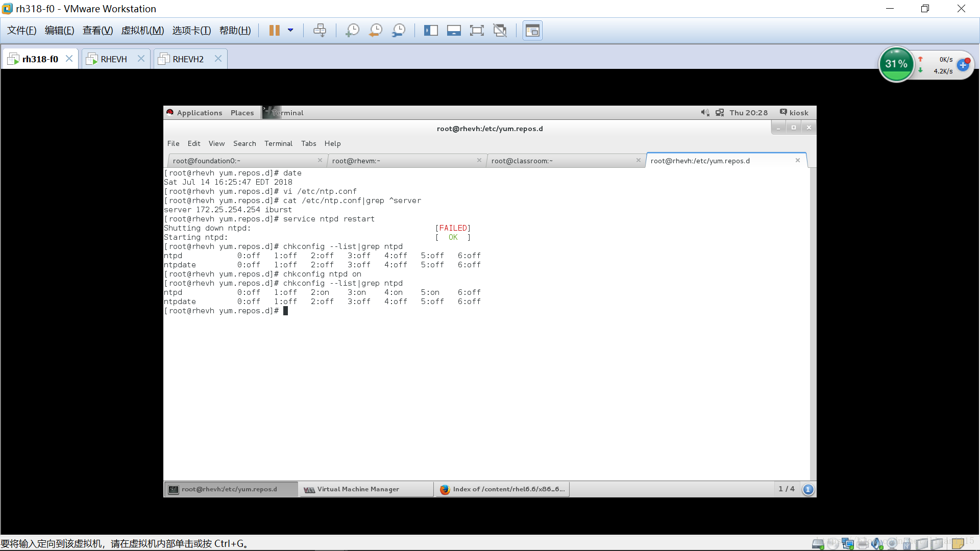Open the 选项卡(T) menu

(x=191, y=31)
